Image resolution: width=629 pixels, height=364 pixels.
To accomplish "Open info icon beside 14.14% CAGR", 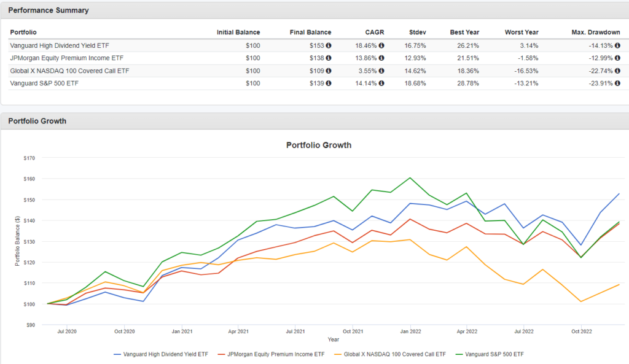I will click(x=381, y=83).
